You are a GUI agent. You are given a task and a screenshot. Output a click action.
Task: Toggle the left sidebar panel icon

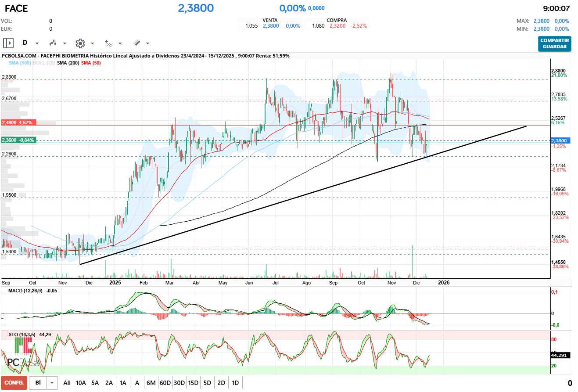pyautogui.click(x=7, y=43)
